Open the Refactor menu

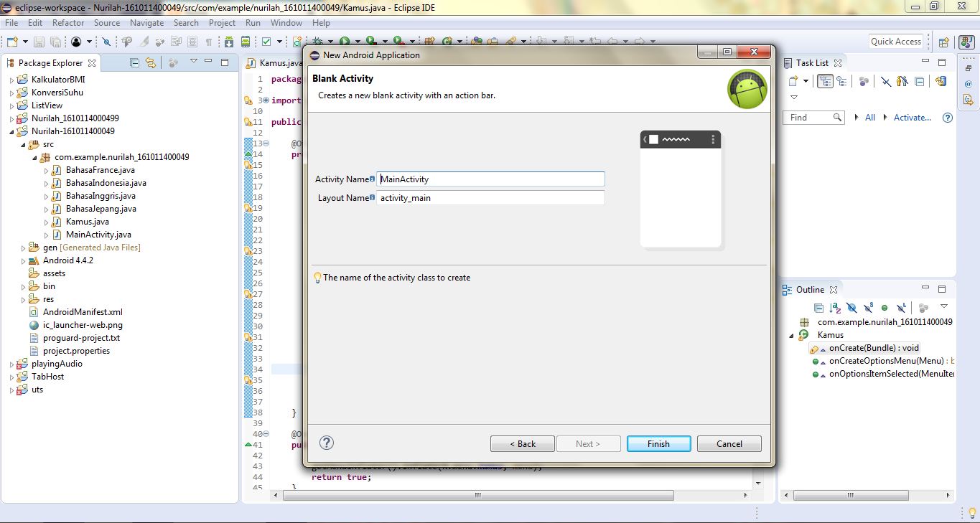point(68,22)
